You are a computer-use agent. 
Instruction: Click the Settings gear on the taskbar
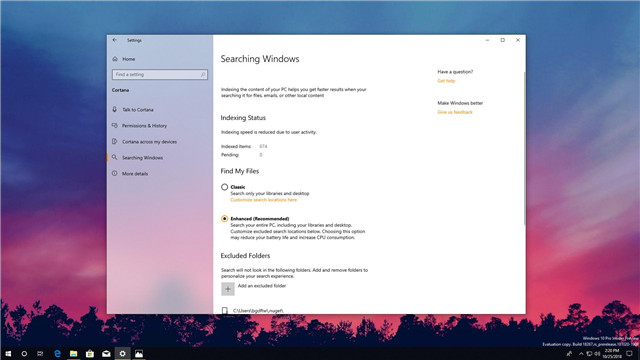pos(122,353)
